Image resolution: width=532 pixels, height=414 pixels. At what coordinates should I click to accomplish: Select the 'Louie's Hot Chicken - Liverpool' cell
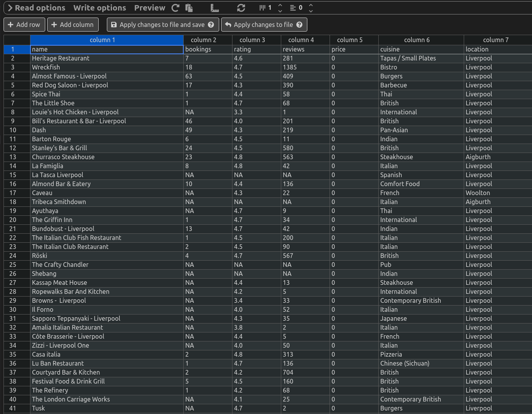[x=107, y=112]
